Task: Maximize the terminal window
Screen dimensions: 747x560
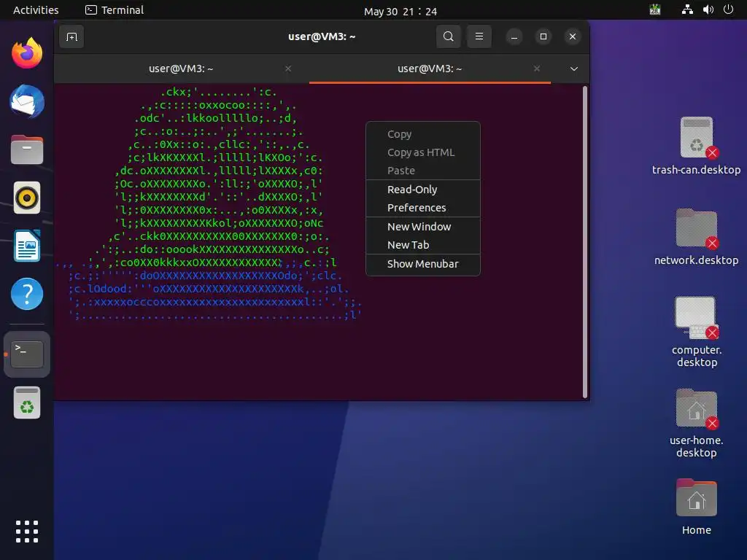Action: (543, 36)
